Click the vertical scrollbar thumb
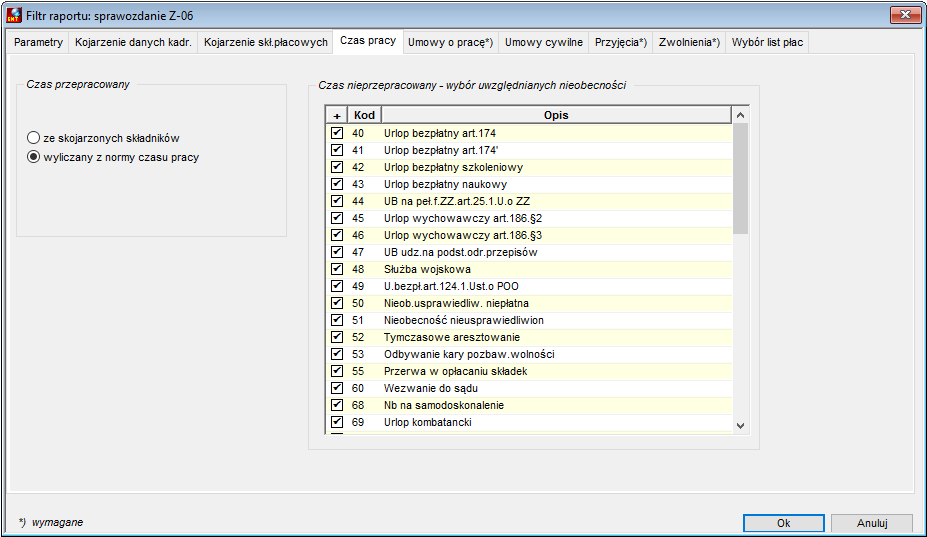The height and width of the screenshot is (537, 927). (x=740, y=179)
